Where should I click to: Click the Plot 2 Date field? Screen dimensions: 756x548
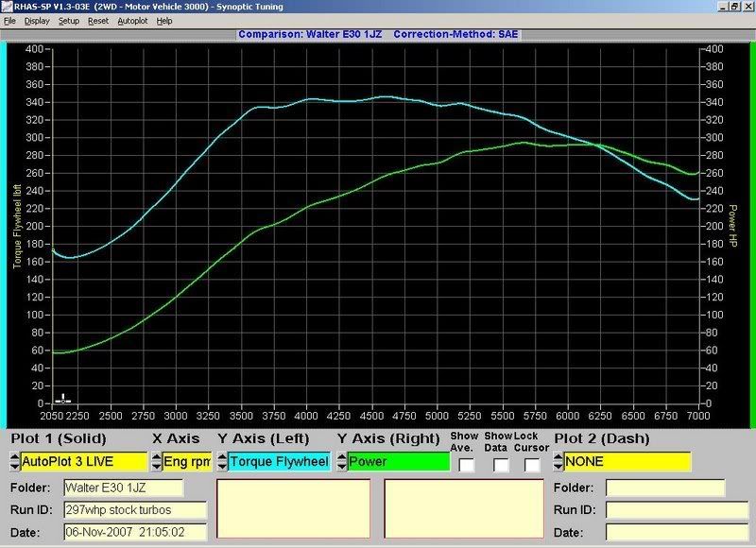point(677,532)
